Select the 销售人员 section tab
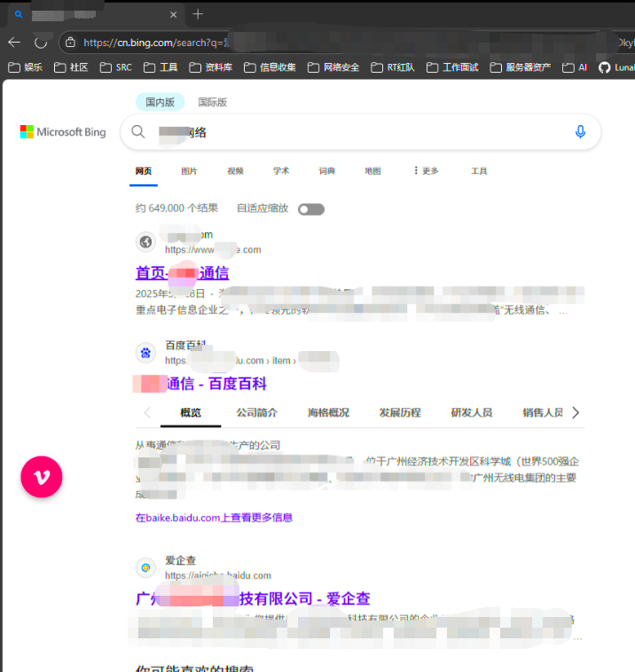The image size is (635, 672). coord(543,413)
